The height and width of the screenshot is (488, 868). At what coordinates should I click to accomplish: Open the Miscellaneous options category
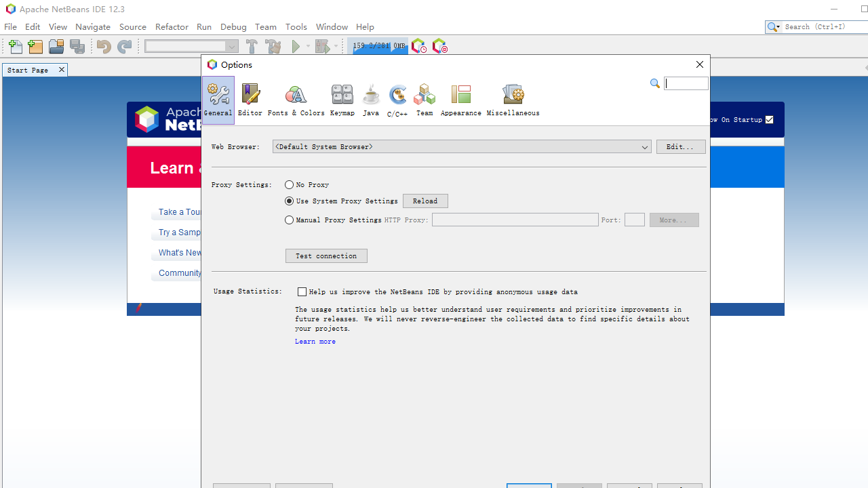(x=513, y=100)
